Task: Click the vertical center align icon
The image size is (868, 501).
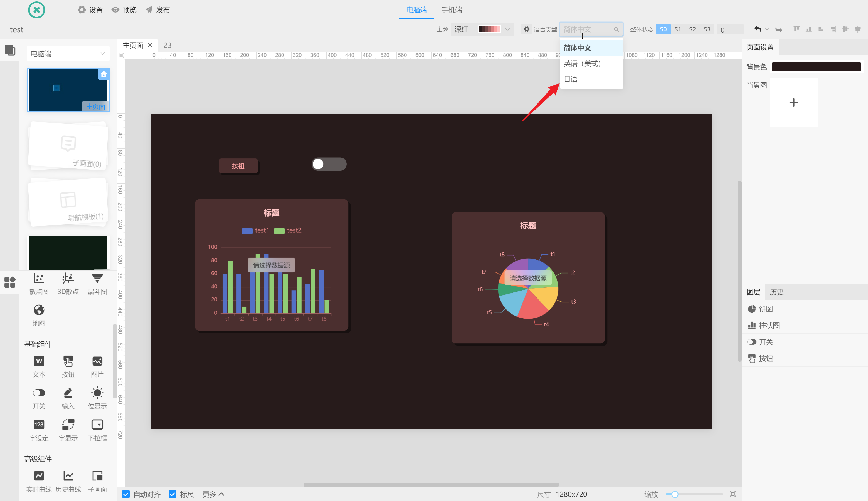Action: tap(845, 29)
